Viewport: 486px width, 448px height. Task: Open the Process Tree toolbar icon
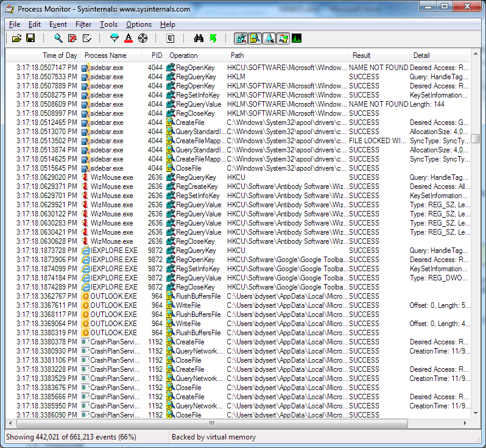170,38
